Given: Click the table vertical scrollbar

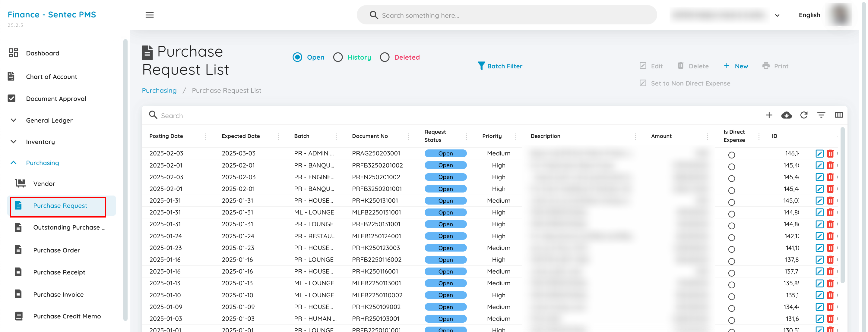Looking at the screenshot, I should (x=842, y=205).
